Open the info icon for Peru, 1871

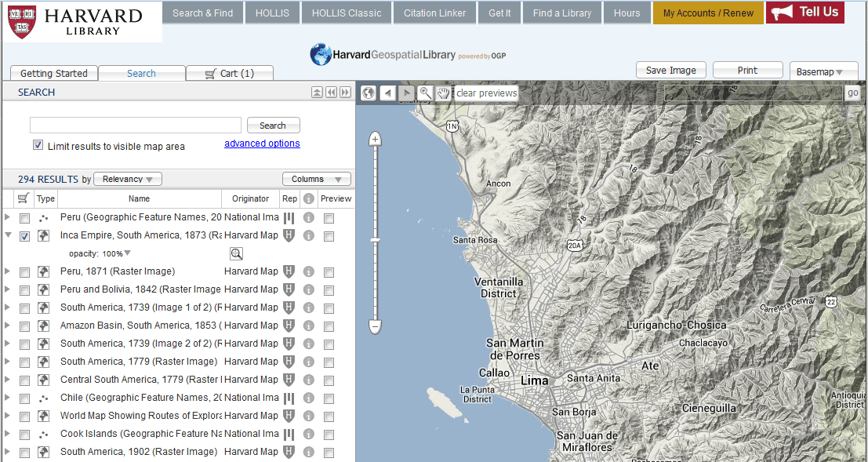click(308, 271)
